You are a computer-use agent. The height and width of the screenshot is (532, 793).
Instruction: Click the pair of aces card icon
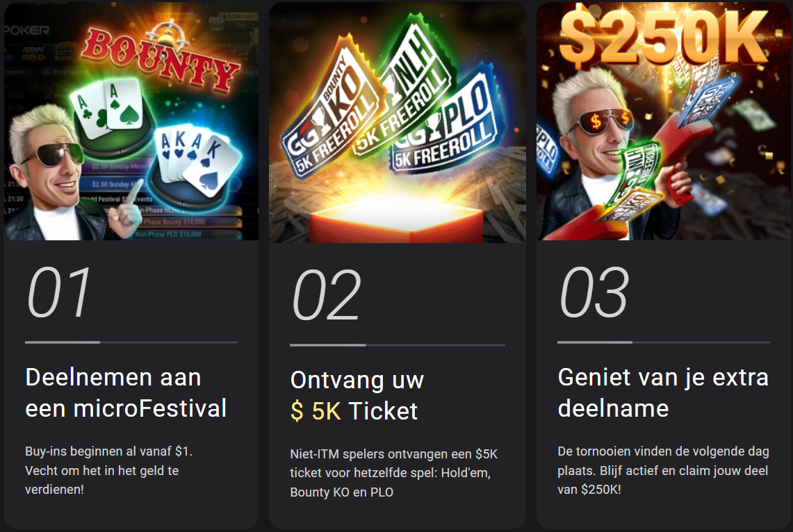[x=107, y=110]
